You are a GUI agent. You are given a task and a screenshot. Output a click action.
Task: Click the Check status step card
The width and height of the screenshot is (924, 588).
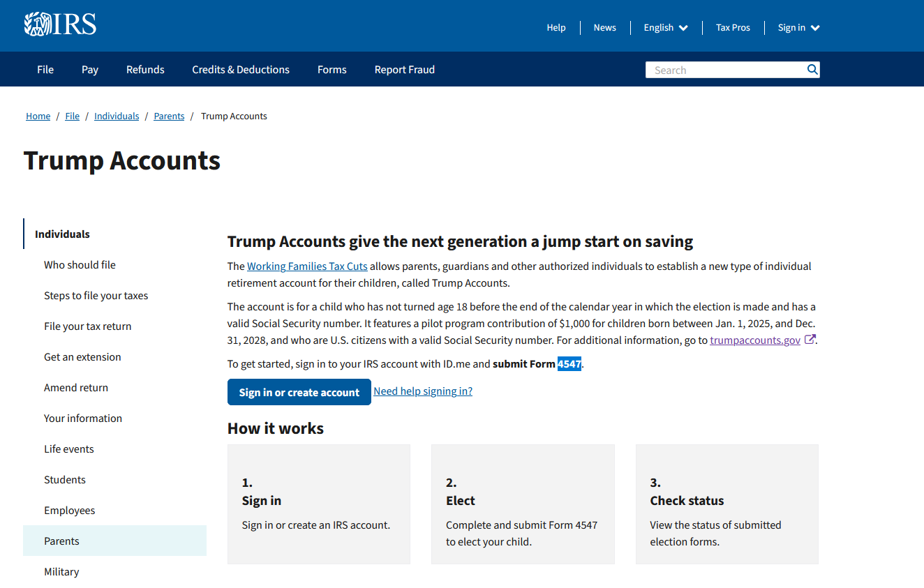point(727,504)
